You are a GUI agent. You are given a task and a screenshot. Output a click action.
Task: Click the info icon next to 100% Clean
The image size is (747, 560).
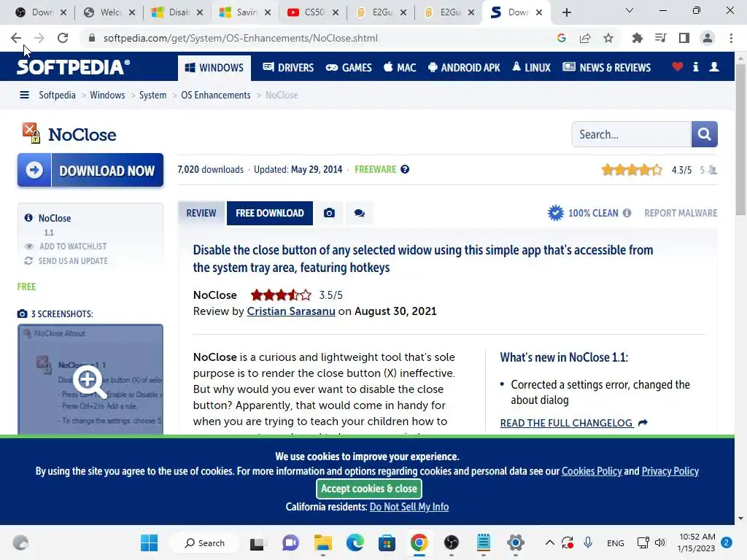click(627, 213)
